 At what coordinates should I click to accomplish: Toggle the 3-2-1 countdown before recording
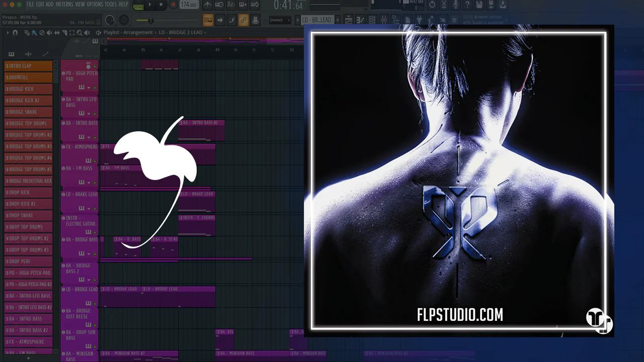coord(231,5)
